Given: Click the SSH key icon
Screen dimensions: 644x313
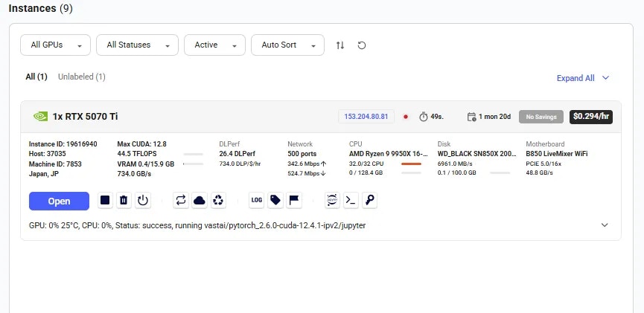Looking at the screenshot, I should point(369,200).
